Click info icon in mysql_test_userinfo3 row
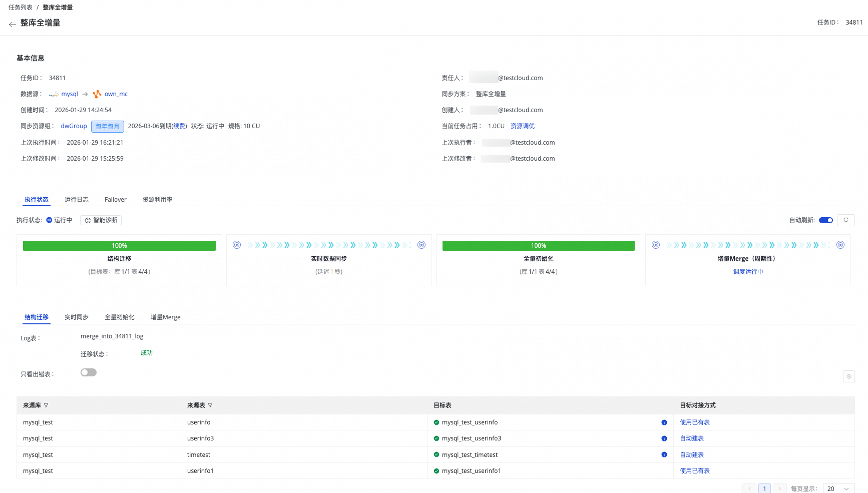 coord(664,438)
